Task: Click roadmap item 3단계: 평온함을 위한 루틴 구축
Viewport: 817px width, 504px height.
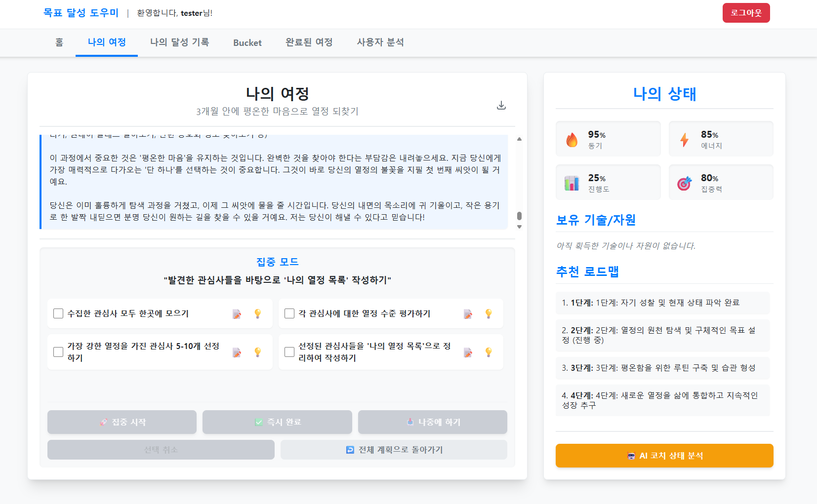Action: click(662, 368)
